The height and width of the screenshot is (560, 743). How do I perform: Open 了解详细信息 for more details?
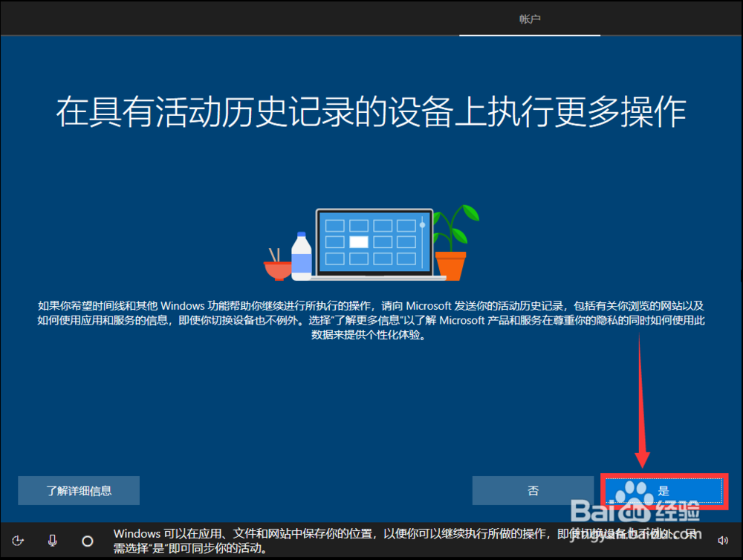coord(79,490)
